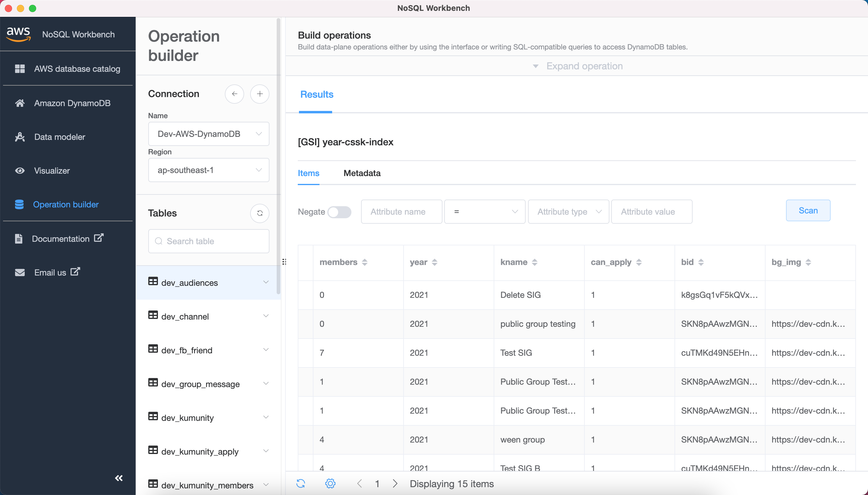Open the AWS database catalog link
Image resolution: width=868 pixels, height=495 pixels.
point(77,69)
